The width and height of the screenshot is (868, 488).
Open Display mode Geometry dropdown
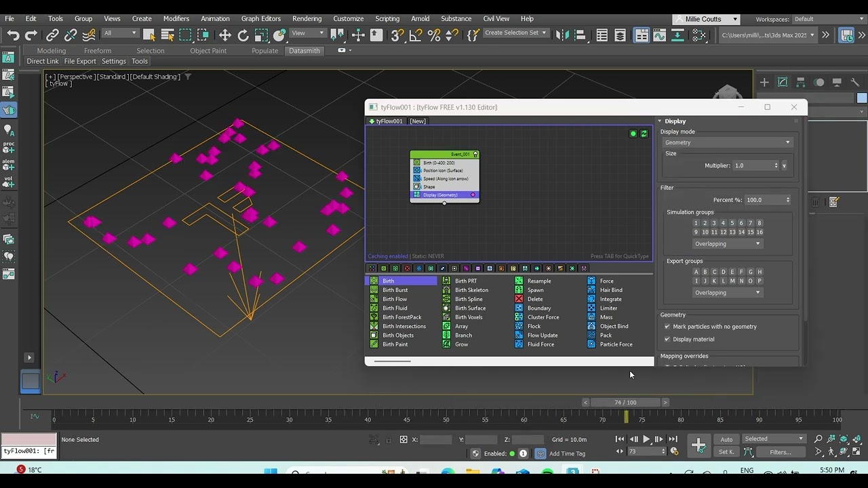(x=727, y=142)
